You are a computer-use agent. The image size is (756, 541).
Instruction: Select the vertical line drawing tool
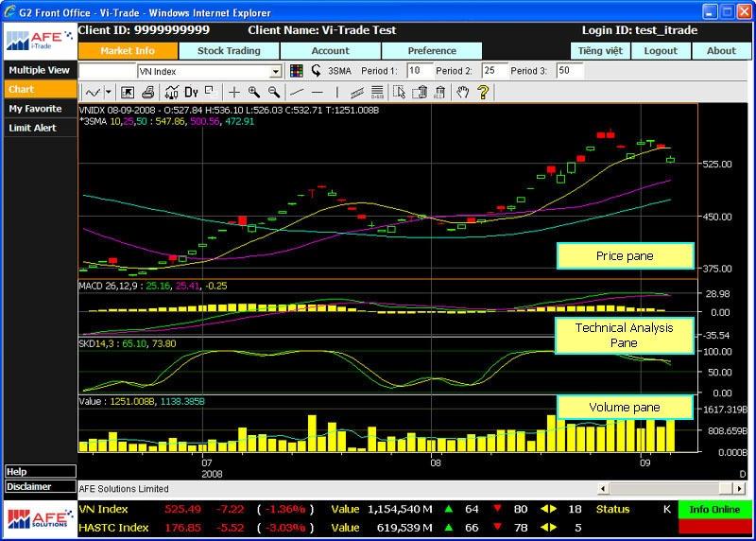tap(337, 92)
